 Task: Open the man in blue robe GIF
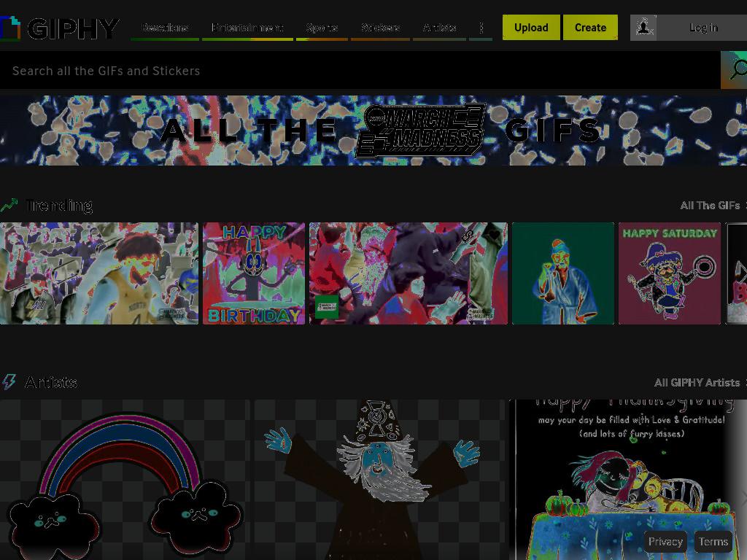pos(563,273)
